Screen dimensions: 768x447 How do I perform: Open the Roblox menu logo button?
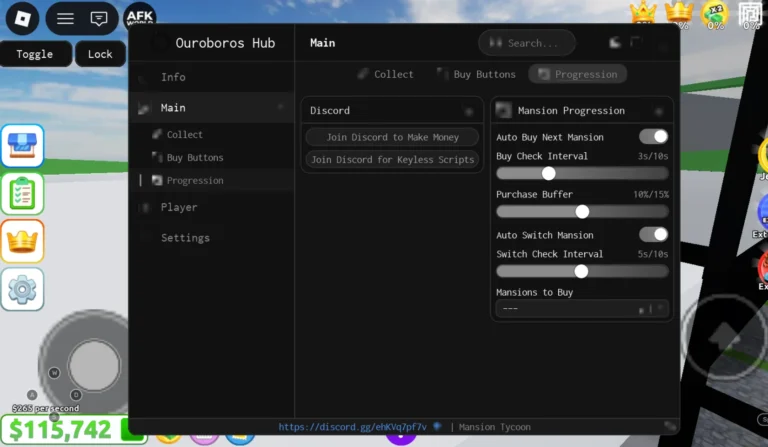click(22, 19)
